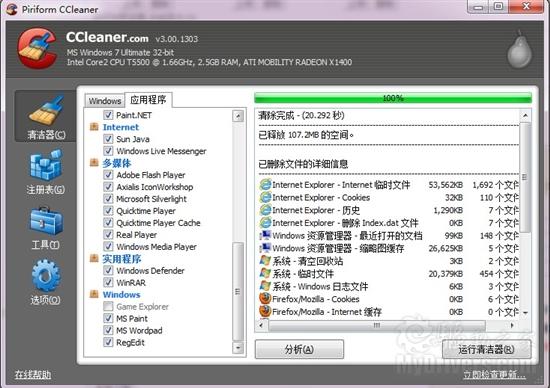Select the 已释放 107.2MB 的空间 line
This screenshot has height=388, width=550.
click(306, 135)
